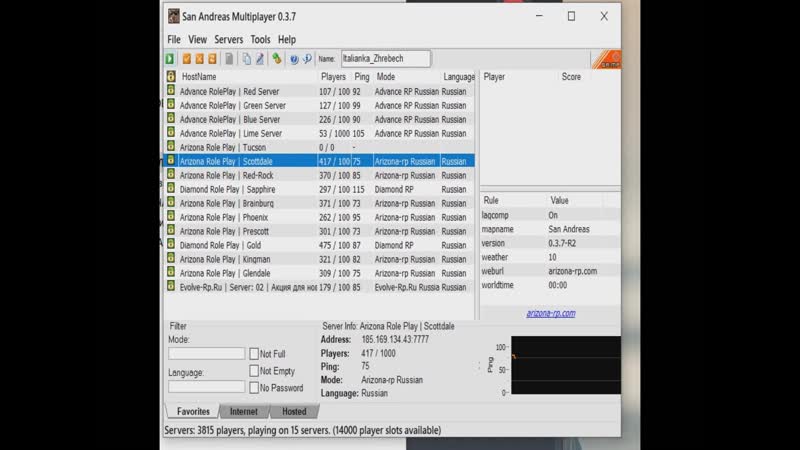The height and width of the screenshot is (450, 800).
Task: Click the lock icon in the column header
Action: coord(171,77)
